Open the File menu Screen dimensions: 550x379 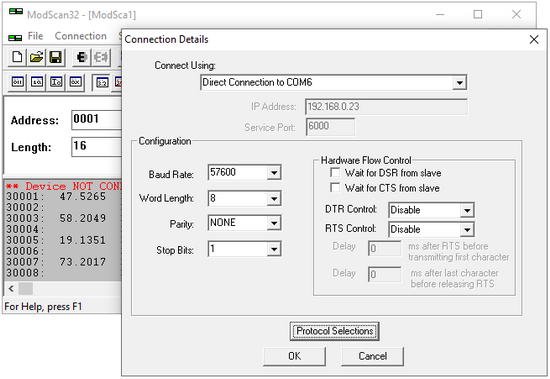[x=35, y=36]
